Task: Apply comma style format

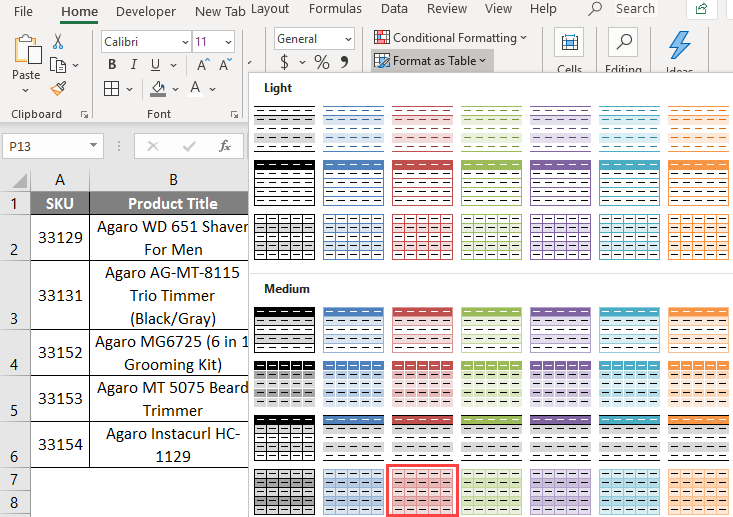Action: coord(345,62)
